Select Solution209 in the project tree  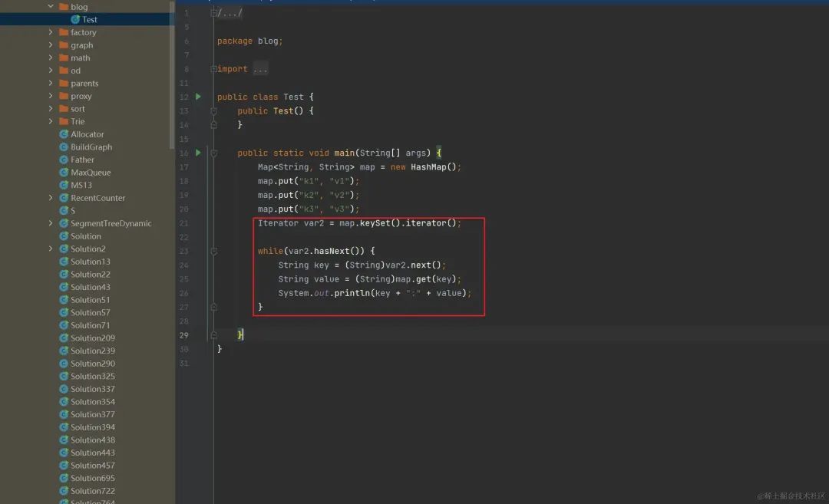click(92, 338)
